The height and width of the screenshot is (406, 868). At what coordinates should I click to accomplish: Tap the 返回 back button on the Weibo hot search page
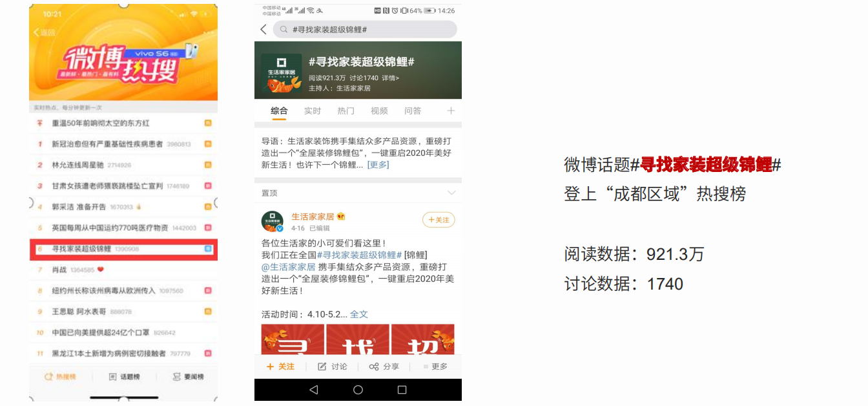[44, 32]
